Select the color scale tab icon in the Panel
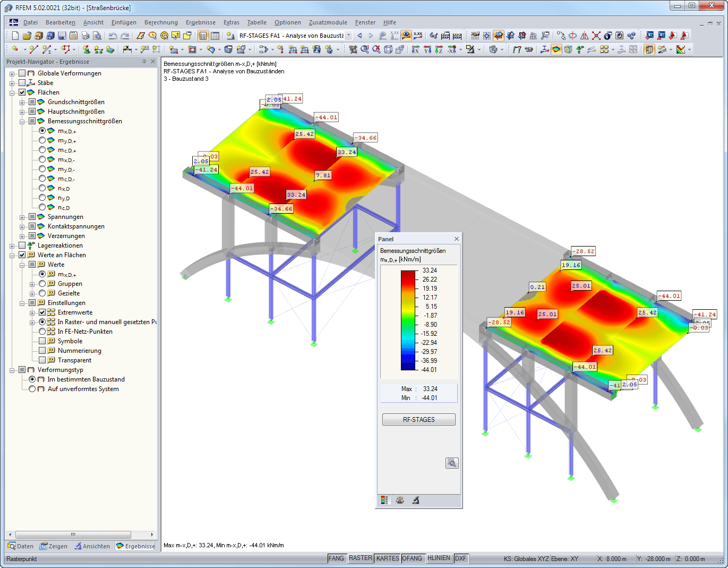 pyautogui.click(x=384, y=500)
